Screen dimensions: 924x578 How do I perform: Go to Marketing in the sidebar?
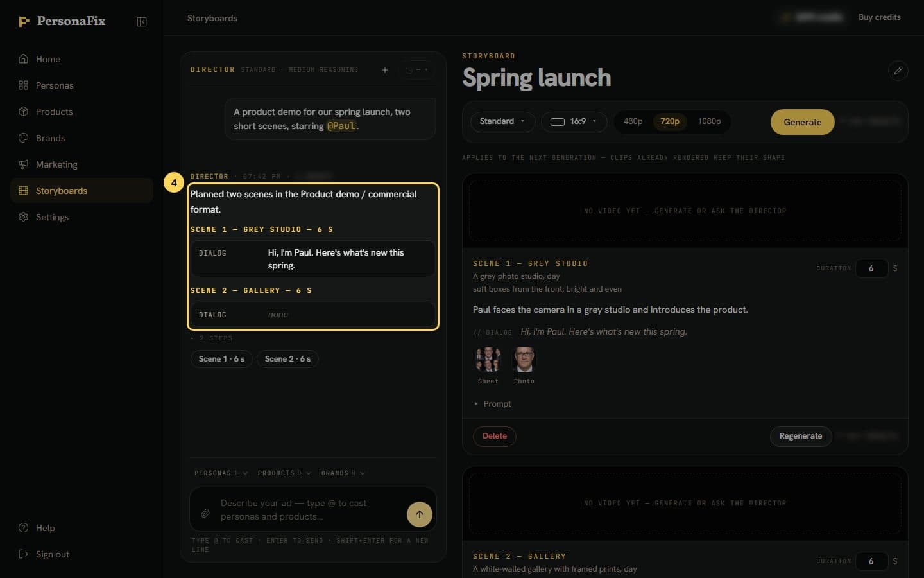click(x=82, y=164)
